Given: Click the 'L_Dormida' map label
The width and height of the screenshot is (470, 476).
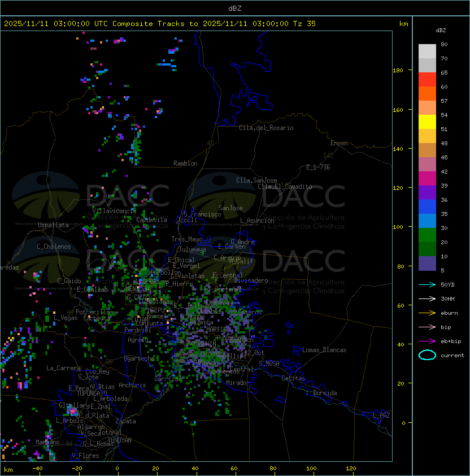Looking at the screenshot, I should point(321,393).
